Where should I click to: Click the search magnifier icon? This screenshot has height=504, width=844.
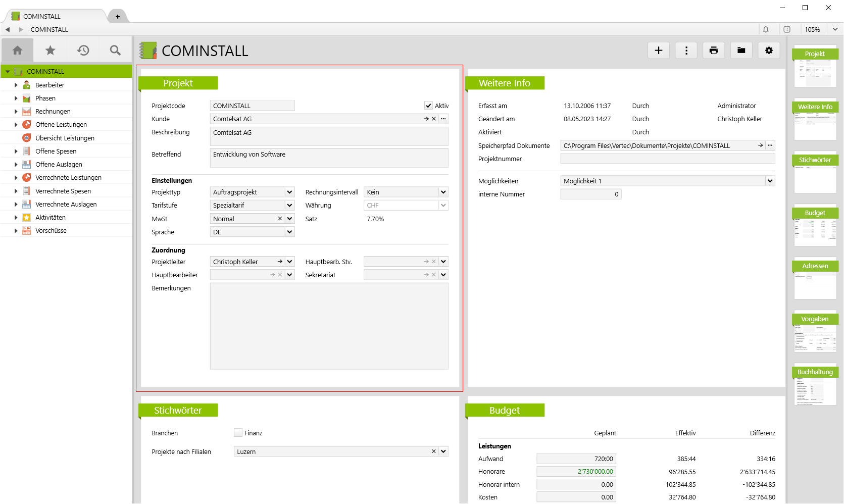(115, 51)
